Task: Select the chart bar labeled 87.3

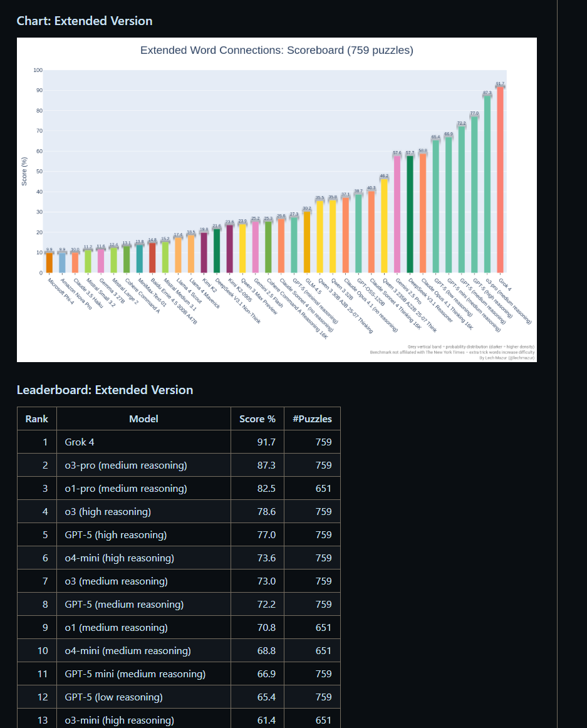Action: pyautogui.click(x=487, y=184)
